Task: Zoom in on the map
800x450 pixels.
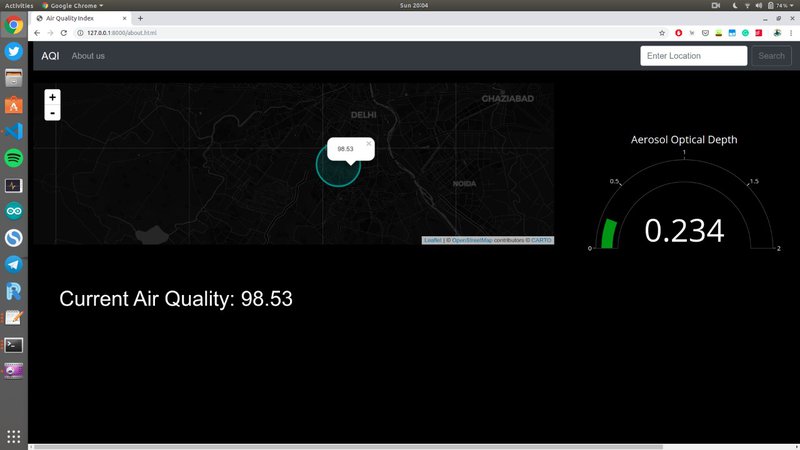Action: point(52,97)
